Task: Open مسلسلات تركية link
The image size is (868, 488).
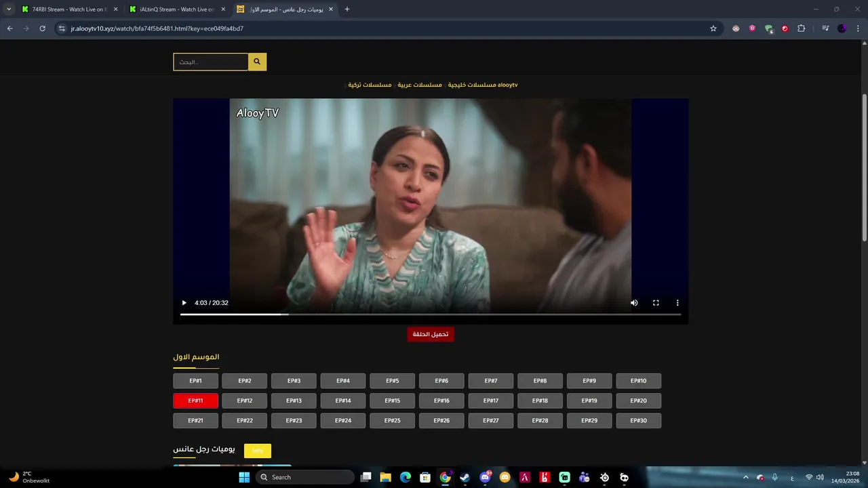Action: (370, 85)
